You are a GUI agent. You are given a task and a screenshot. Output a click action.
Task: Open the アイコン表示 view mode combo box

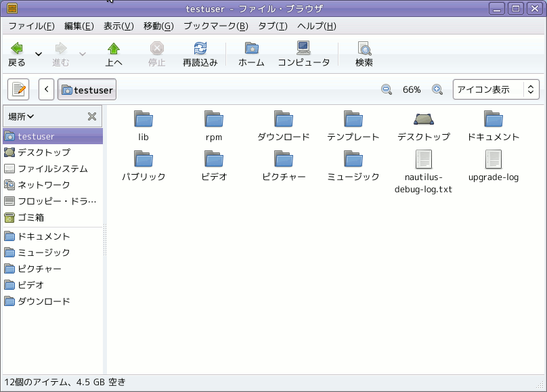tap(496, 89)
